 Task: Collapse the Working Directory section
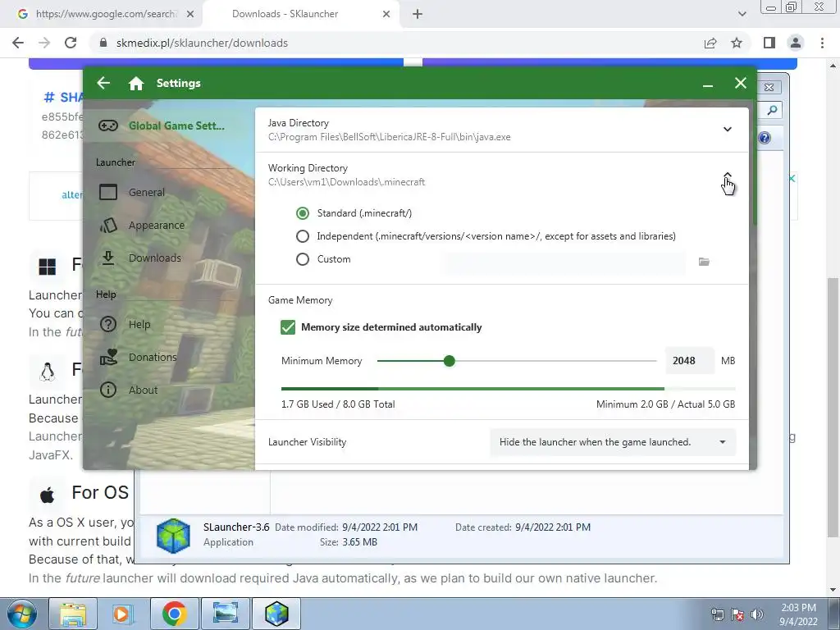click(x=727, y=176)
